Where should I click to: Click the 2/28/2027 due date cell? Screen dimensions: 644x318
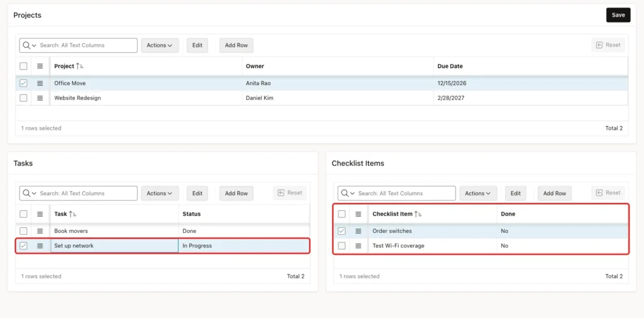(531, 98)
